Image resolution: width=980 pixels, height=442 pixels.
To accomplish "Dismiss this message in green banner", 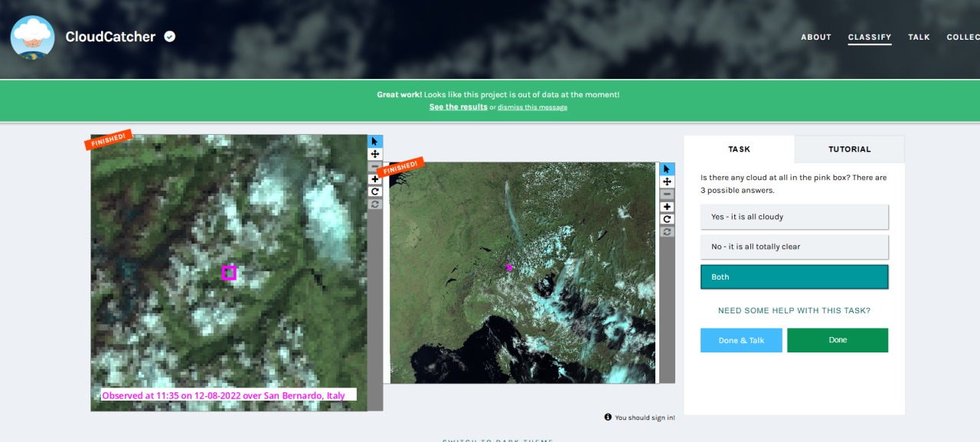I will click(532, 107).
